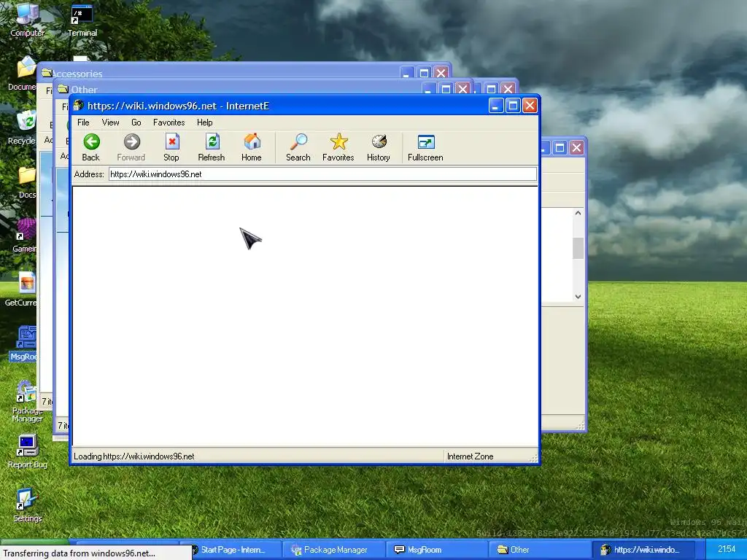This screenshot has height=560, width=747.
Task: Click the Back arrow icon
Action: pos(91,141)
